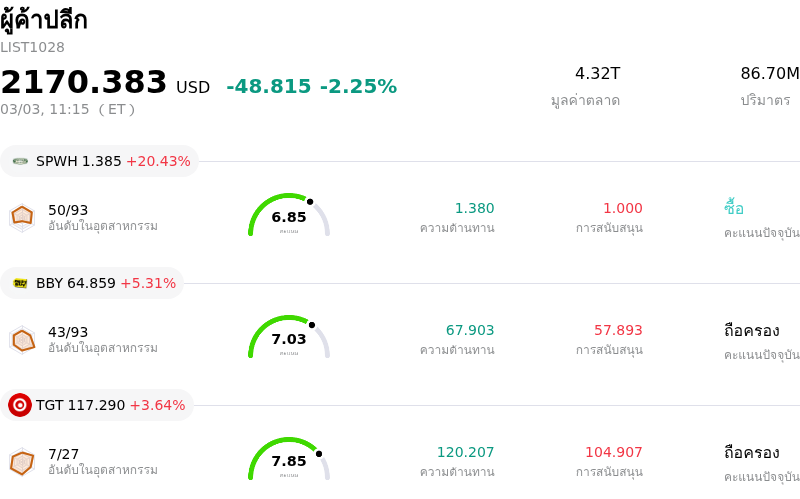Image resolution: width=800 pixels, height=499 pixels.
Task: Click the Target bullseye logo icon
Action: point(20,405)
